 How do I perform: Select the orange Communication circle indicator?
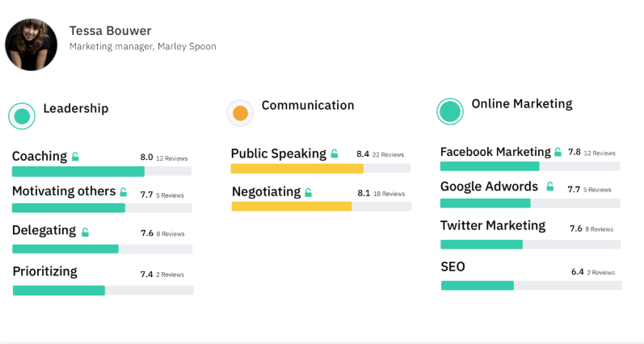(240, 113)
